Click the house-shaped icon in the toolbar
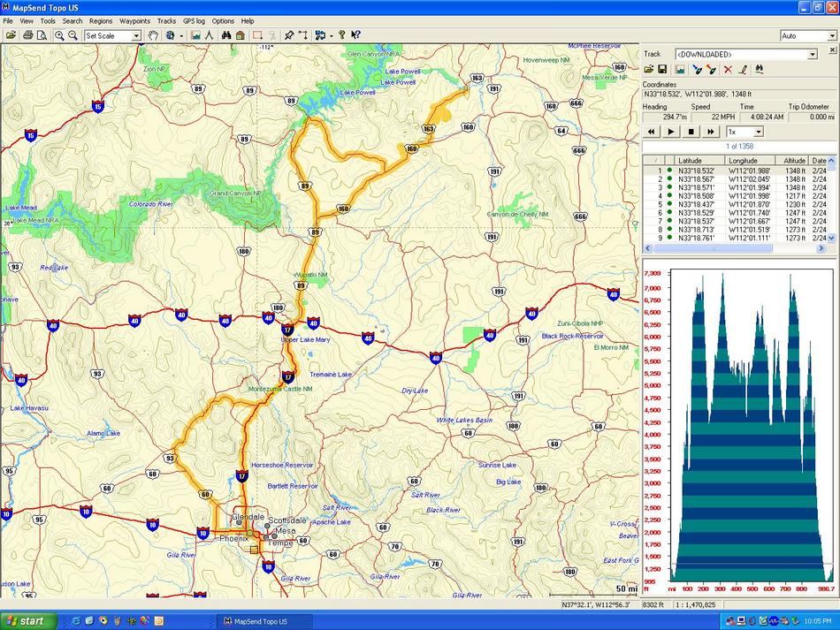The width and height of the screenshot is (840, 630). [x=241, y=35]
